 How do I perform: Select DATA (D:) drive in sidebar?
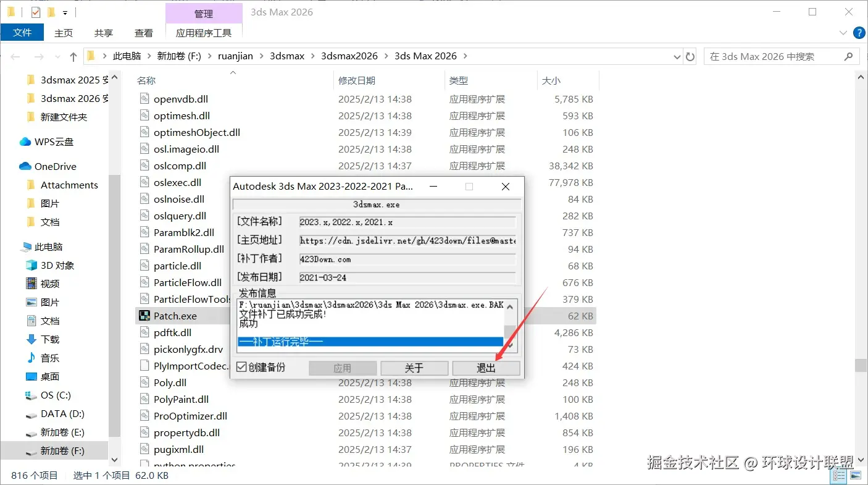tap(62, 413)
